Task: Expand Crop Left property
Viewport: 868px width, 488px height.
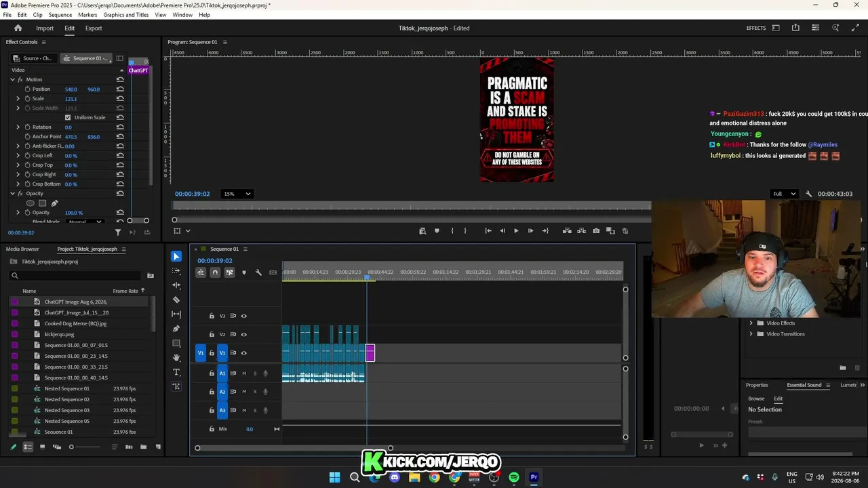Action: (x=18, y=156)
